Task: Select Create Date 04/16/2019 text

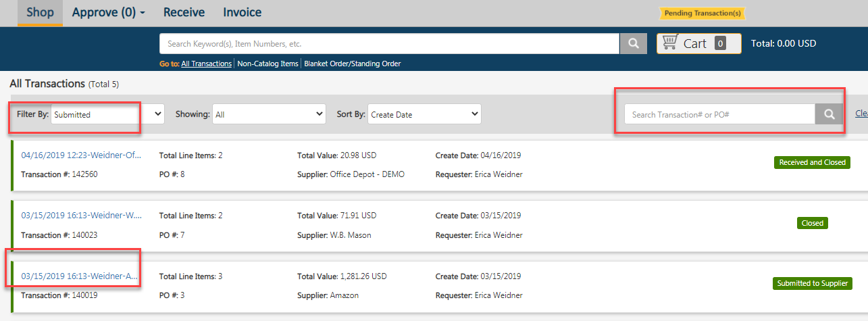Action: (x=478, y=155)
